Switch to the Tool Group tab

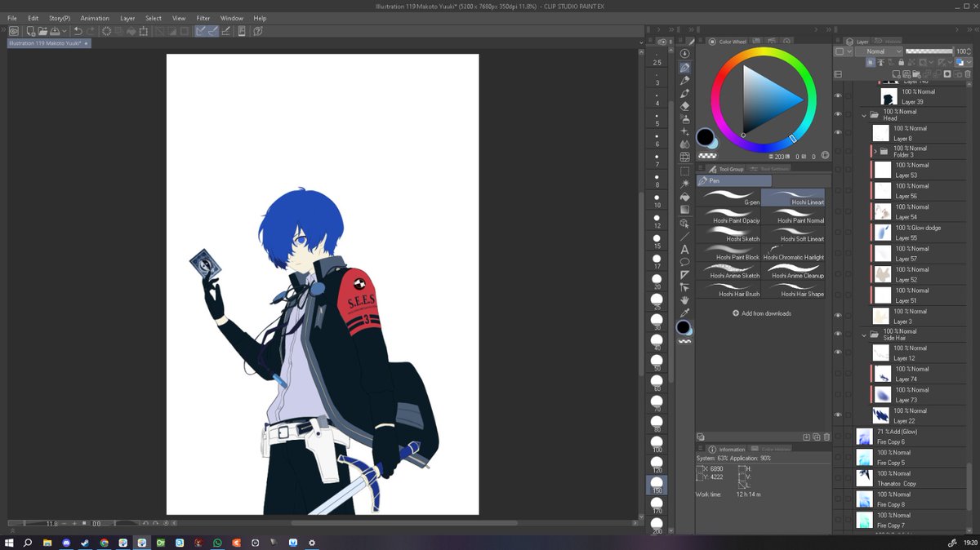pyautogui.click(x=726, y=169)
